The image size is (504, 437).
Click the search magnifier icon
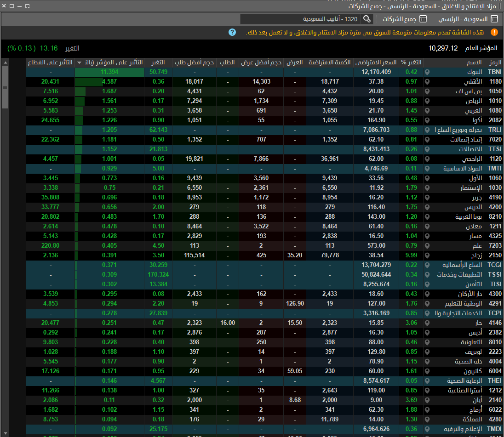coord(367,19)
